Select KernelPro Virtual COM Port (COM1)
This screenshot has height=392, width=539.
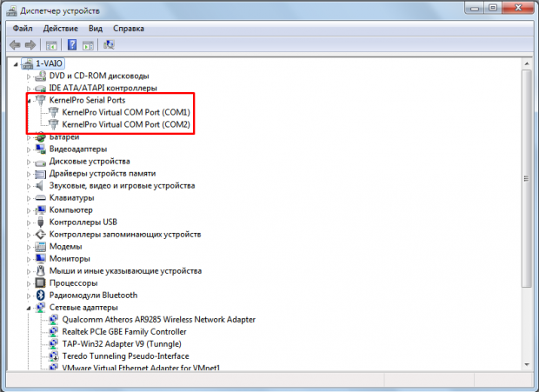click(126, 112)
